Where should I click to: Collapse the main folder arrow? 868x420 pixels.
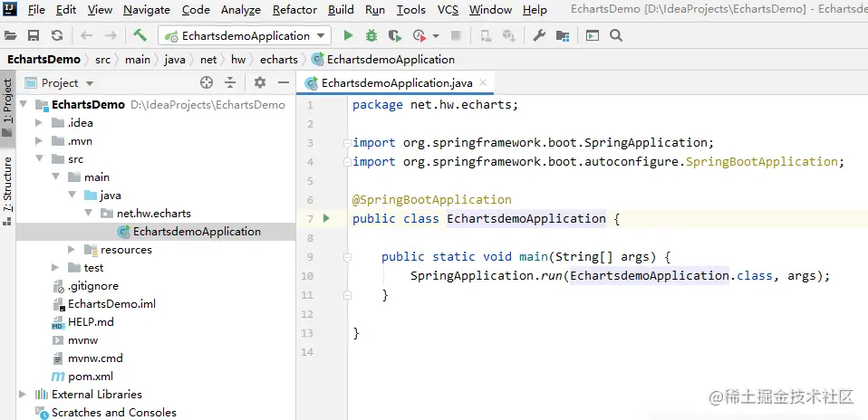[56, 177]
